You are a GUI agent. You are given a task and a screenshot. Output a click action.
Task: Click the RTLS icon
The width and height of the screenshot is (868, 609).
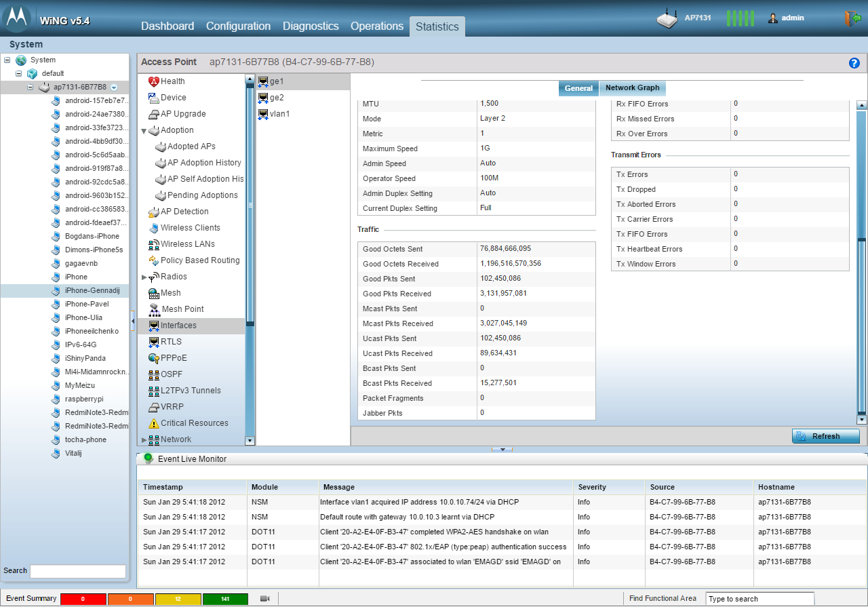pos(154,342)
